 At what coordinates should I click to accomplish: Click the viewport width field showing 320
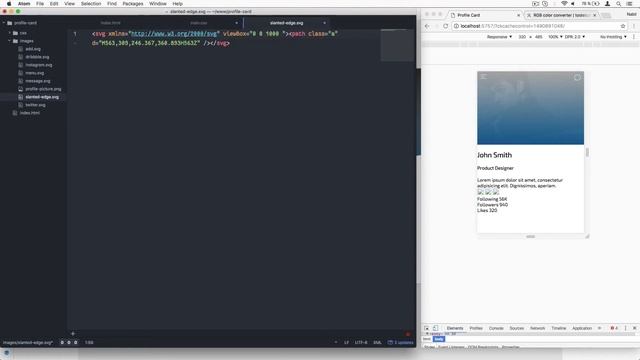coord(522,37)
